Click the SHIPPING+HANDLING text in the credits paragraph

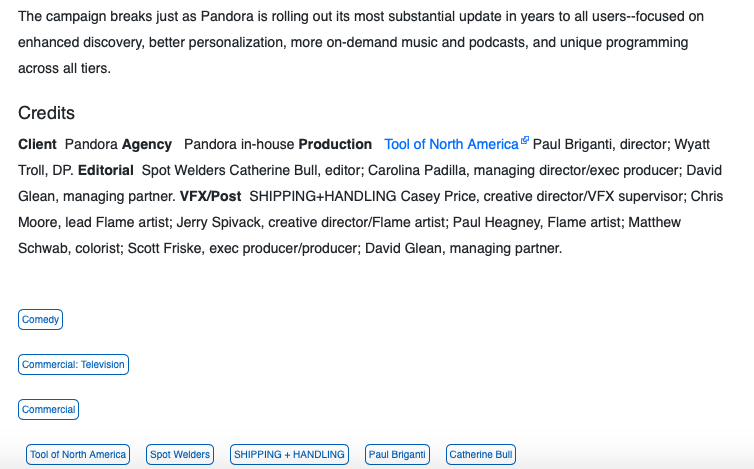tap(323, 196)
